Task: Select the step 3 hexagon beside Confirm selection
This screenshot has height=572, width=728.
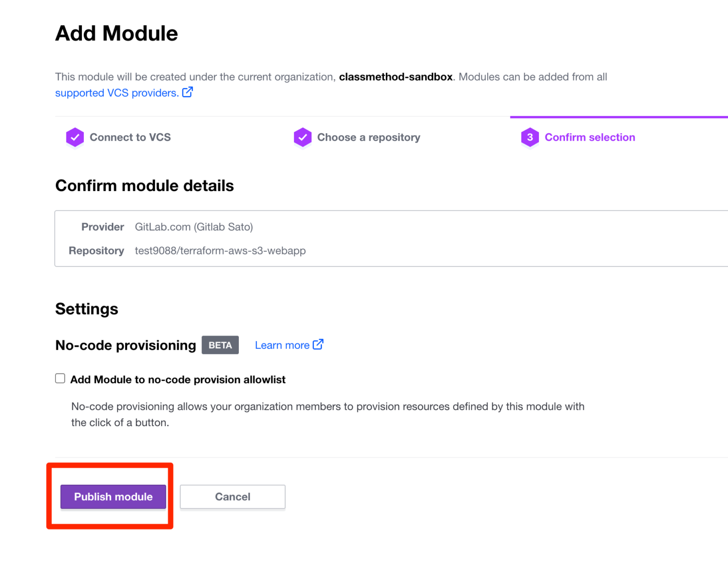Action: (530, 137)
